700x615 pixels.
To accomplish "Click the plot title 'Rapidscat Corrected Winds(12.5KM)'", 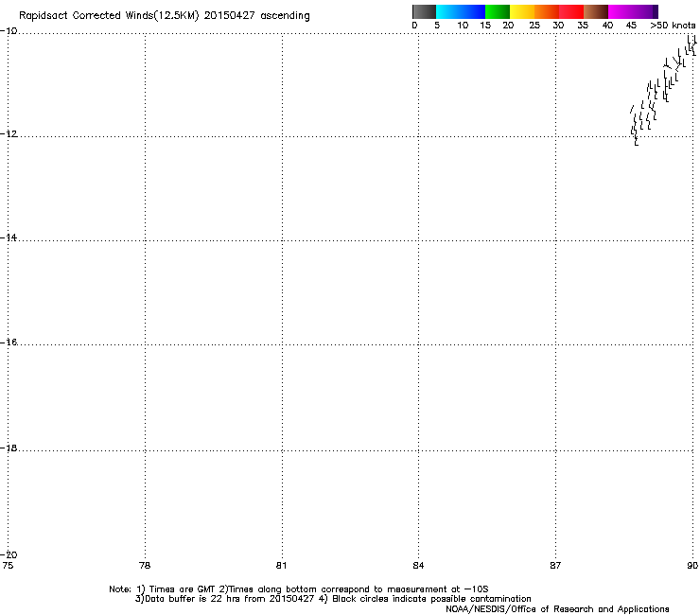I will click(109, 16).
